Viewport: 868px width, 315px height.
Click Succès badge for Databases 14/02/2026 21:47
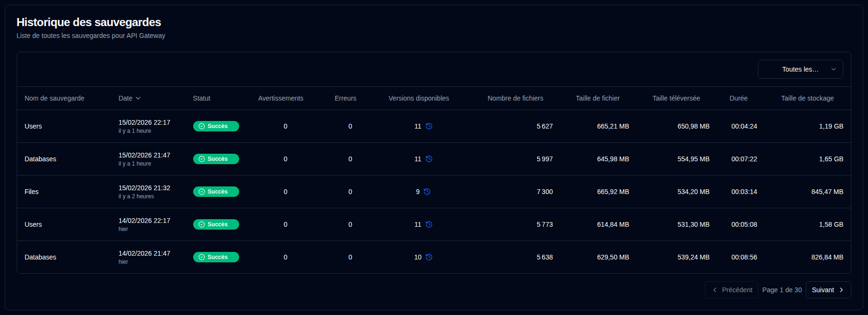click(216, 257)
